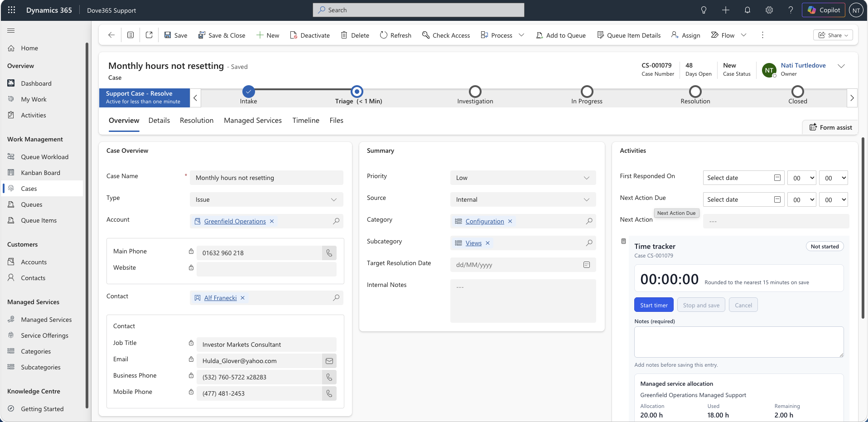
Task: Click the lightbulb assistant icon
Action: tap(704, 10)
